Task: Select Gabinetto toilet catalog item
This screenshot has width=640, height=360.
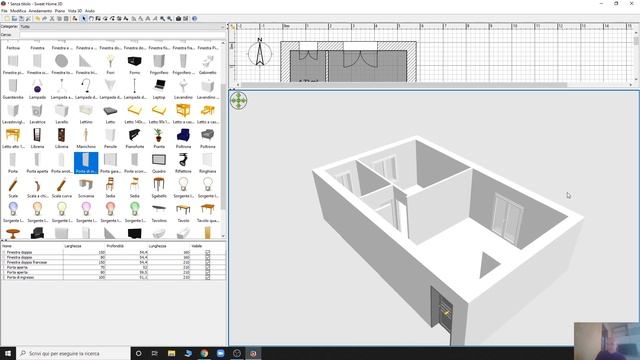Action: [207, 64]
